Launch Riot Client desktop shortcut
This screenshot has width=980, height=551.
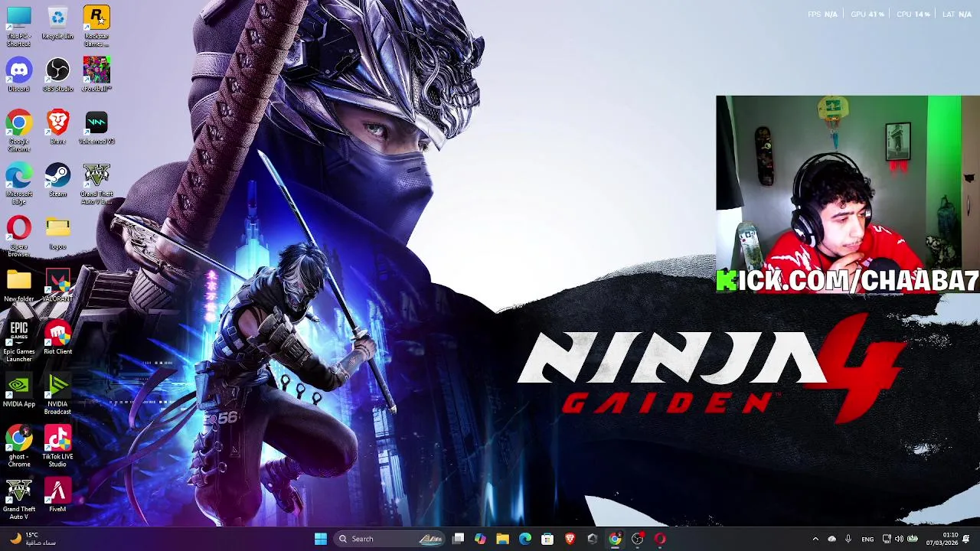(57, 338)
